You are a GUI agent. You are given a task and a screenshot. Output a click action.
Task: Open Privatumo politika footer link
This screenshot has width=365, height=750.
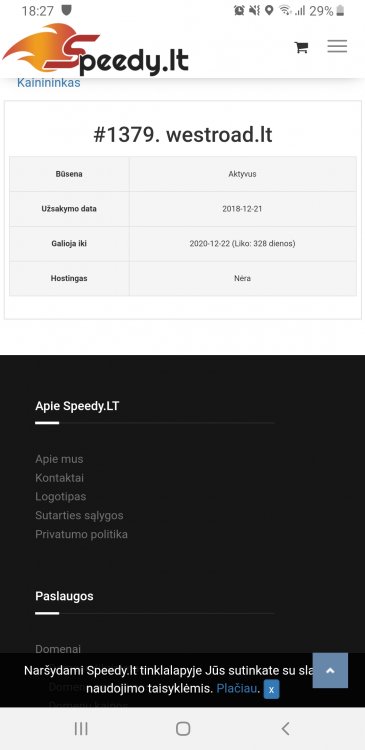[x=81, y=534]
